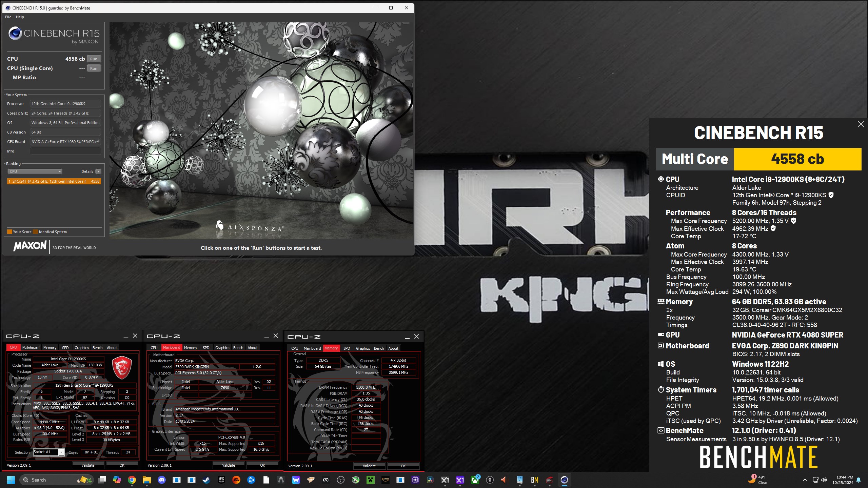Open Epic Games Launcher from the taskbar
868x488 pixels.
(x=221, y=480)
